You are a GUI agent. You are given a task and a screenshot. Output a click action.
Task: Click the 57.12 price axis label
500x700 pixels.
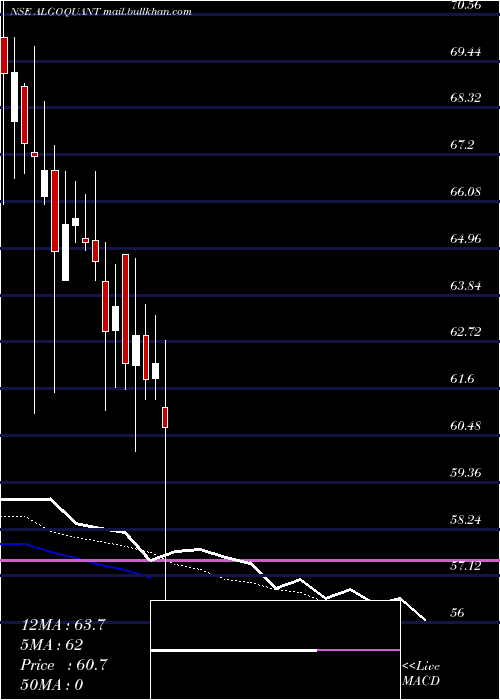click(466, 566)
